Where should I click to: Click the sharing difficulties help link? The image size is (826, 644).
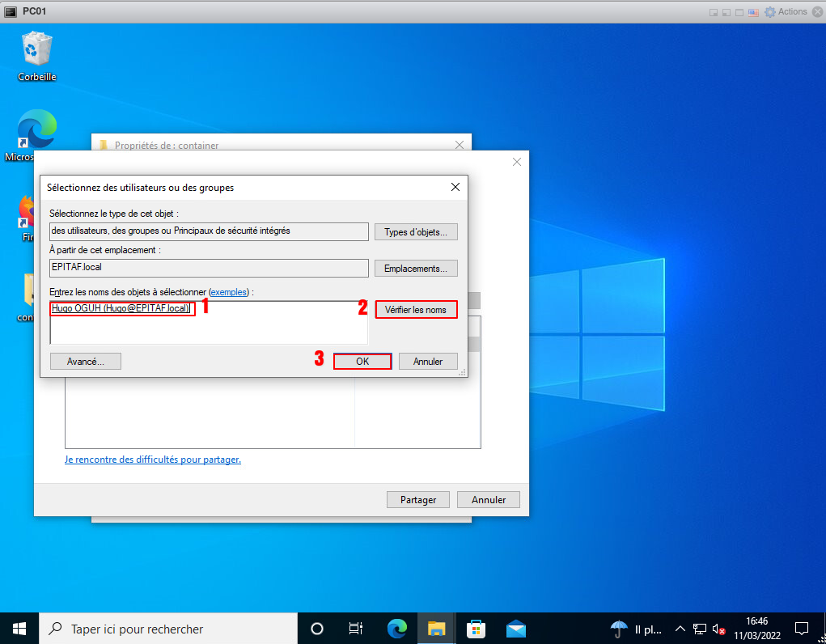pos(153,460)
